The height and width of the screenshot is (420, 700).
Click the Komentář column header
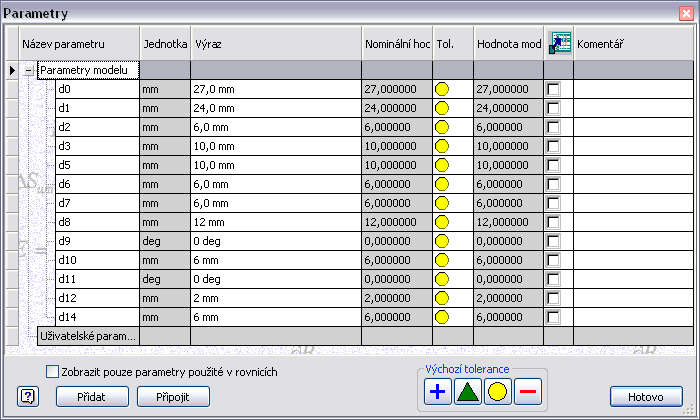tap(633, 44)
